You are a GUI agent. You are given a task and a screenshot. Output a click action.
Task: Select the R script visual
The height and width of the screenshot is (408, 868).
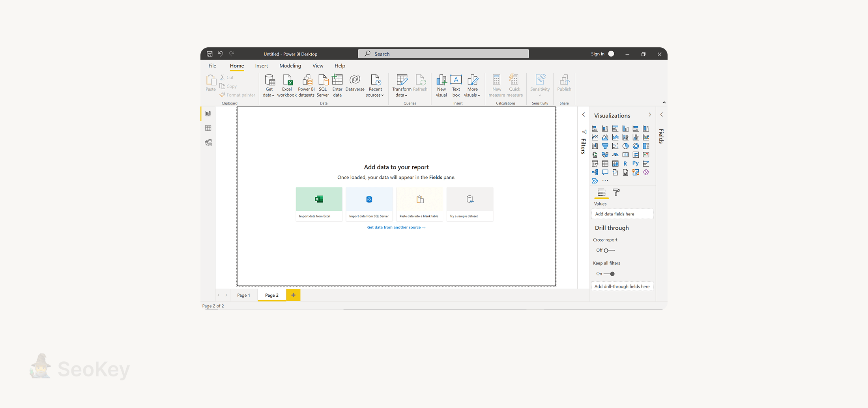coord(625,163)
